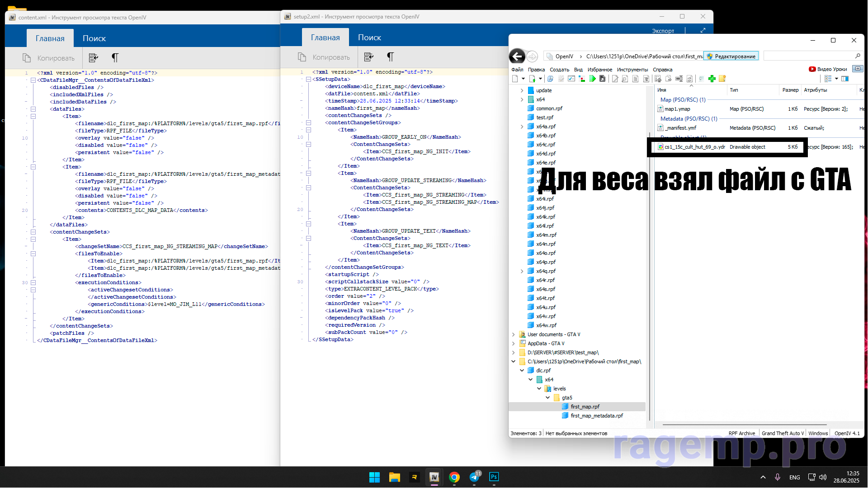868x488 pixels.
Task: Open File Explorer from the taskbar
Action: [395, 477]
